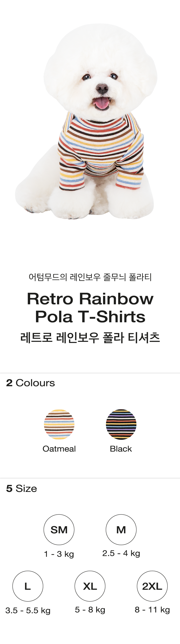Click the 2.5 - 4 kg weight label
The width and height of the screenshot is (180, 644).
(x=121, y=553)
